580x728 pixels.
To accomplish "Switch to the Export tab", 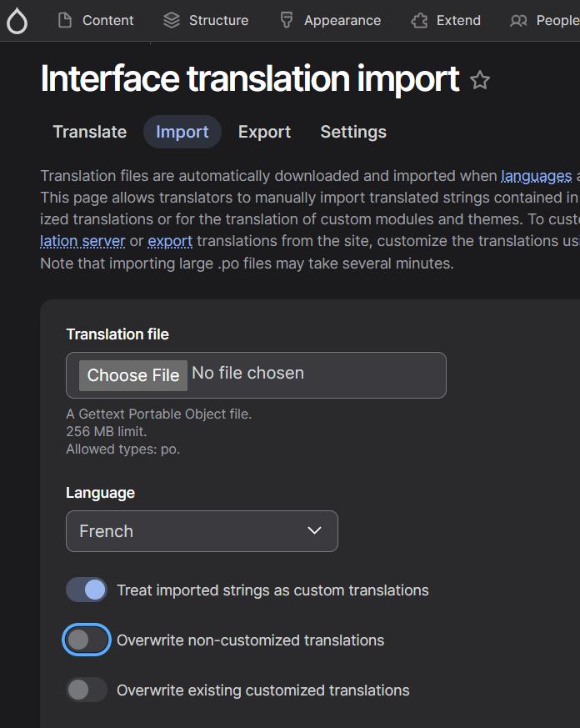I will 264,132.
